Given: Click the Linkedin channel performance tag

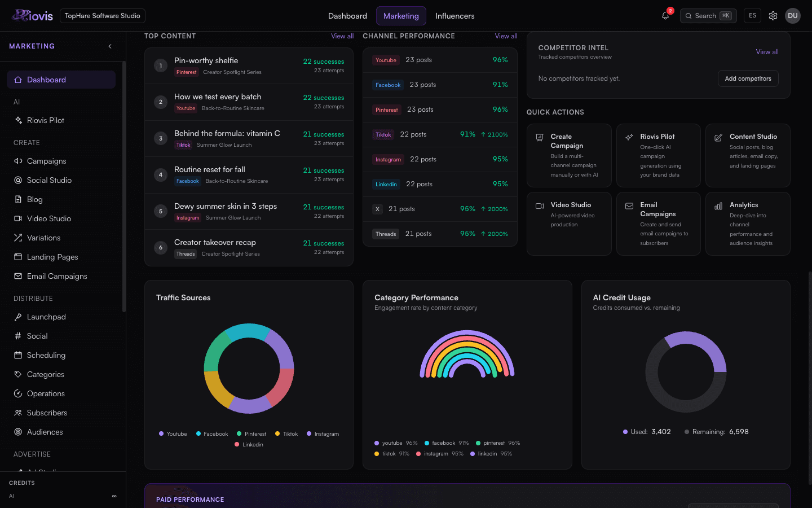Looking at the screenshot, I should coord(386,185).
